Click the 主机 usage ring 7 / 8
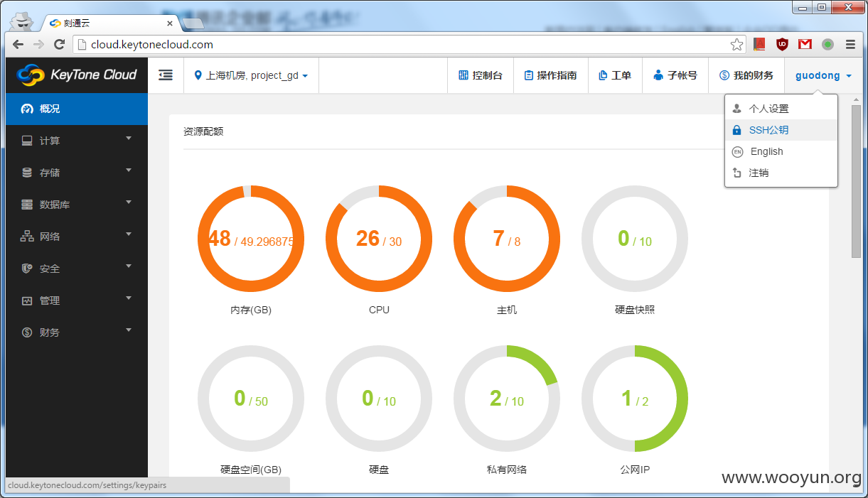This screenshot has height=498, width=868. [x=507, y=239]
